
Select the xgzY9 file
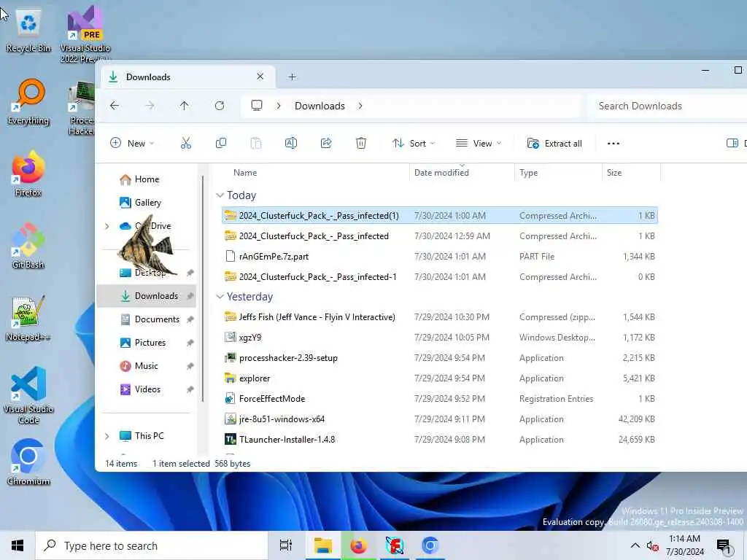pos(439,337)
